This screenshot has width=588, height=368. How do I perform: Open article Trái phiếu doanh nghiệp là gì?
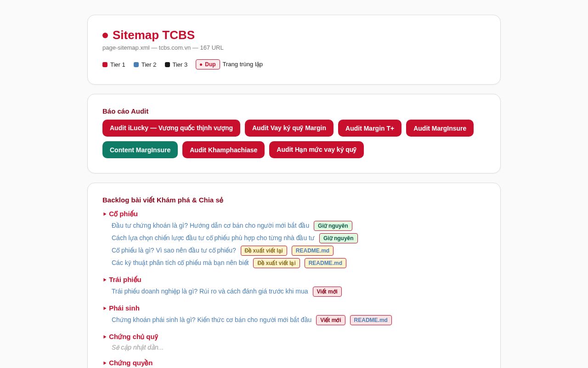pyautogui.click(x=210, y=291)
